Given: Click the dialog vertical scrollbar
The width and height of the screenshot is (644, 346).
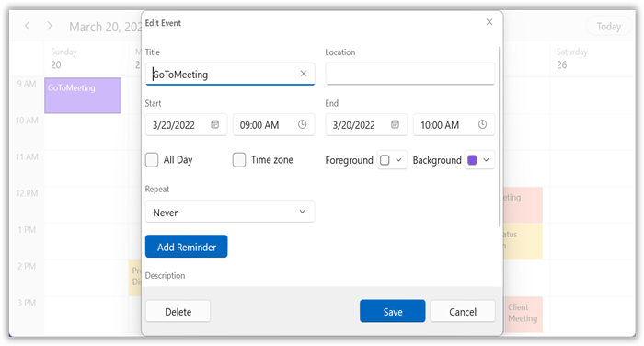Looking at the screenshot, I should pyautogui.click(x=500, y=135).
